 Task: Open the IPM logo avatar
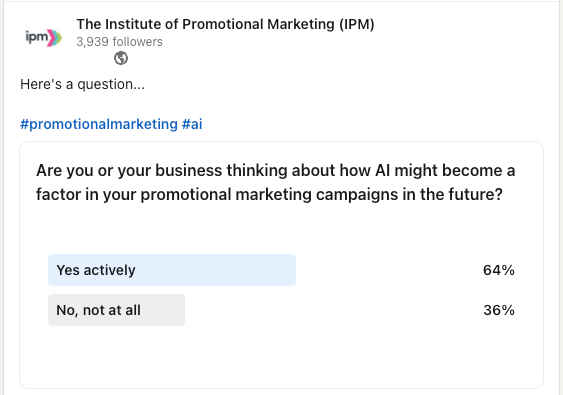tap(43, 38)
